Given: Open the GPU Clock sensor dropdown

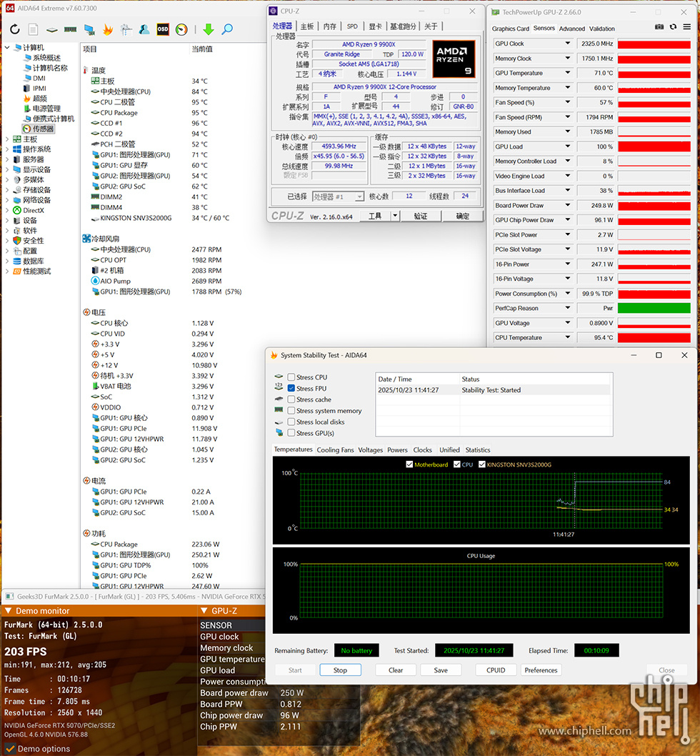Looking at the screenshot, I should coord(568,44).
